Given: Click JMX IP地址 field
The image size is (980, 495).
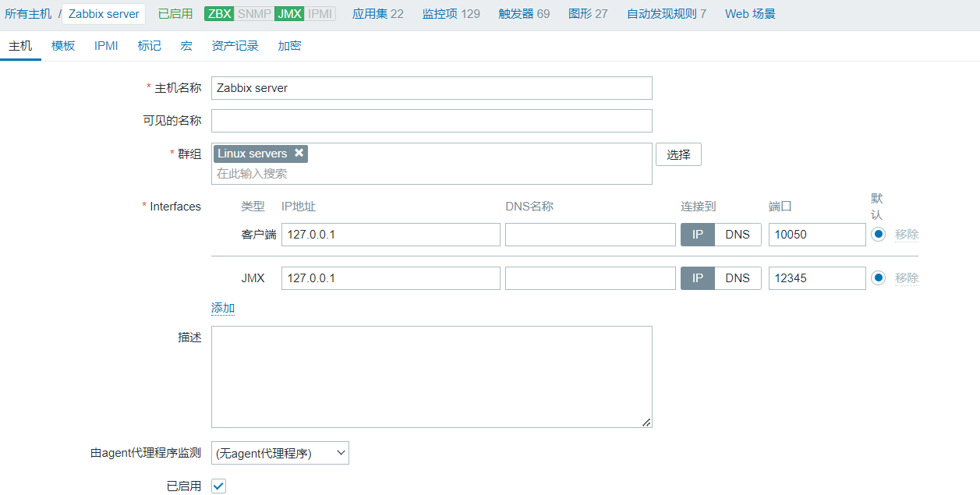Looking at the screenshot, I should [x=391, y=278].
